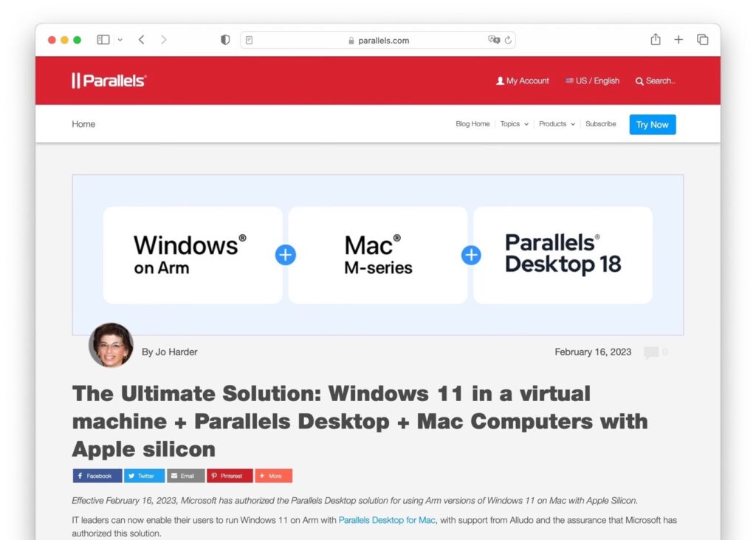Click the page reload icon in address bar
The image size is (756, 540).
506,40
